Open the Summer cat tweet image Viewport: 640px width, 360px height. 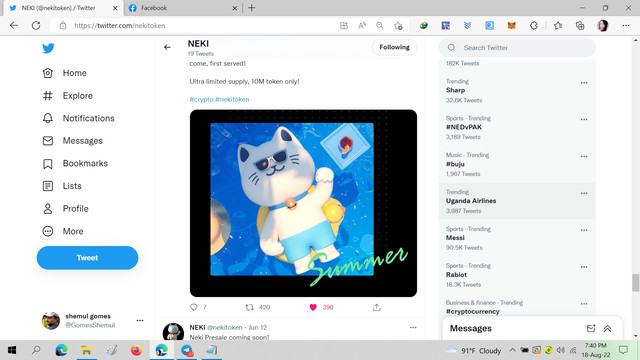(303, 203)
